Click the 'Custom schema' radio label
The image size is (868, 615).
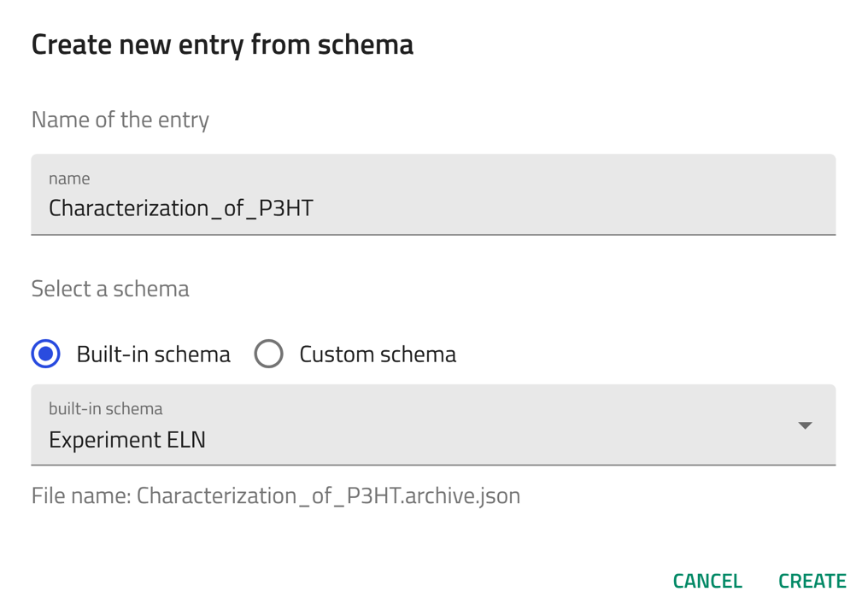click(x=377, y=354)
